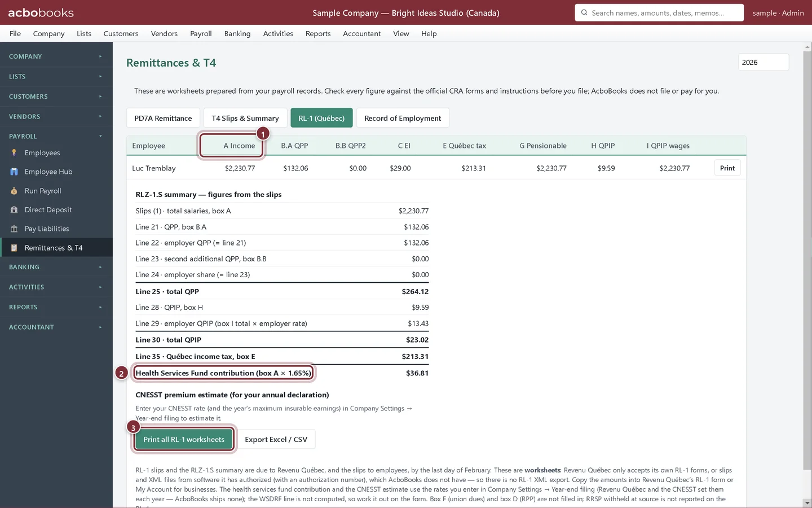Switch to the T4 Slips & Summary tab
Screen dimensions: 812x508
tap(245, 118)
